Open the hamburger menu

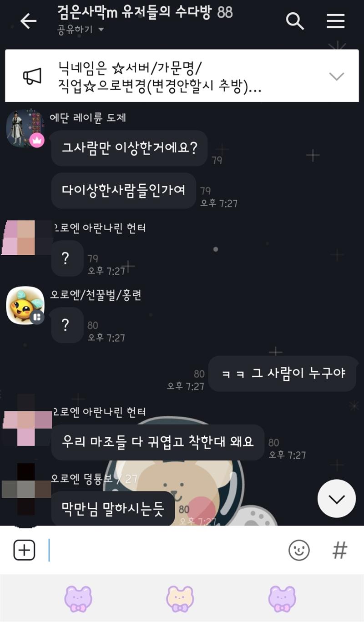(335, 21)
